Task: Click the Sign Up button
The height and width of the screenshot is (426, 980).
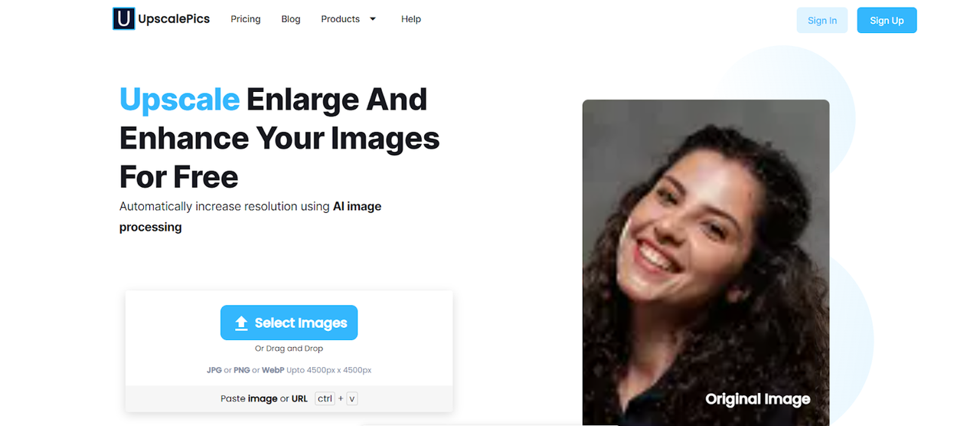Action: [x=887, y=21]
